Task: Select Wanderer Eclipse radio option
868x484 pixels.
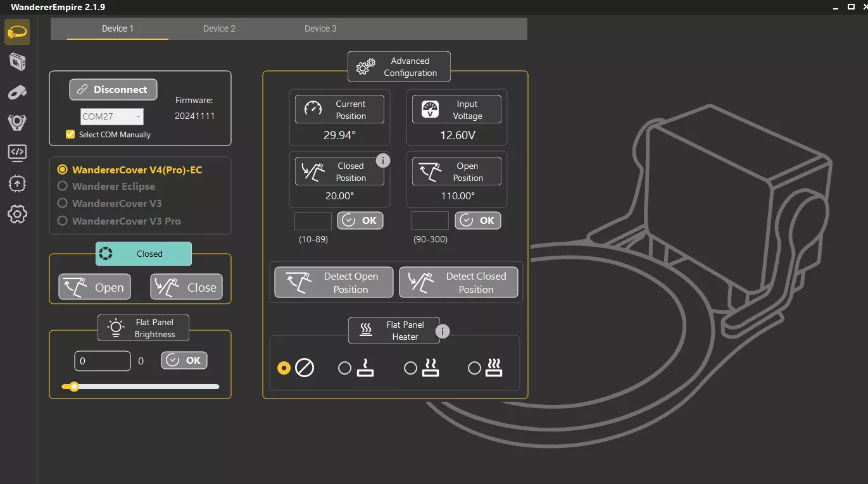Action: tap(62, 186)
